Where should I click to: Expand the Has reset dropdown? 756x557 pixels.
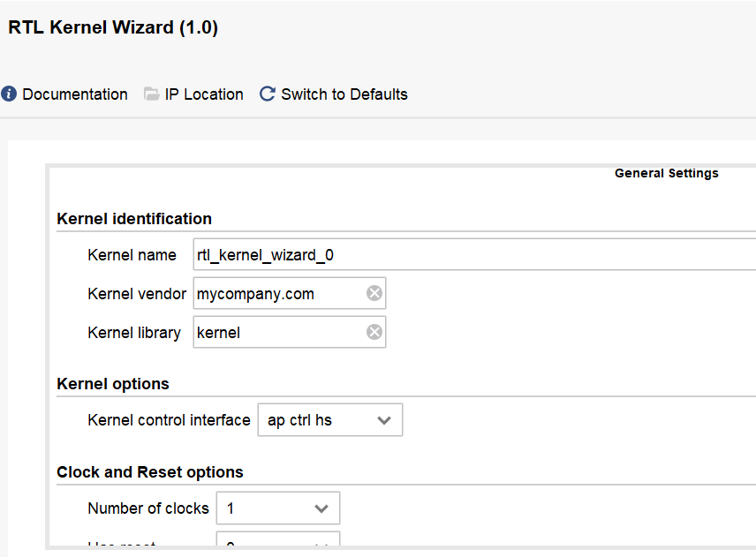coord(278,546)
